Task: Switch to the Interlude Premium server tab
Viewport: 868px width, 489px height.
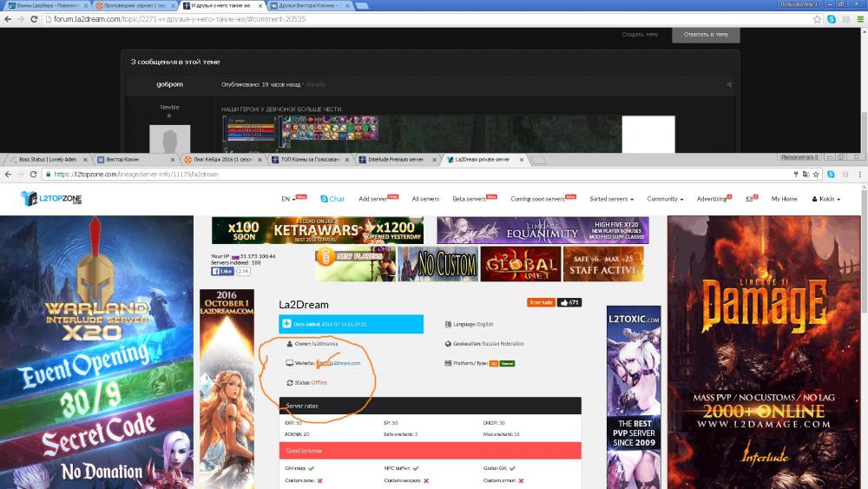Action: tap(395, 160)
